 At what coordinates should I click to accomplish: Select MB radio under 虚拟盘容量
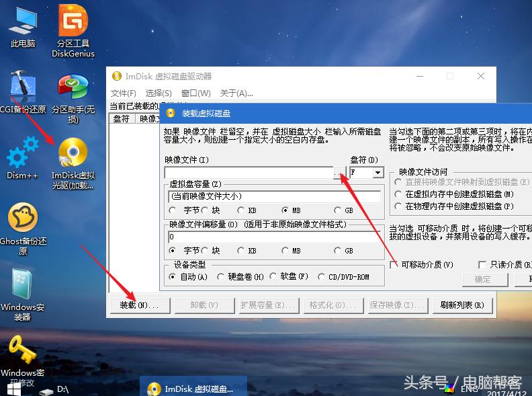pos(285,210)
